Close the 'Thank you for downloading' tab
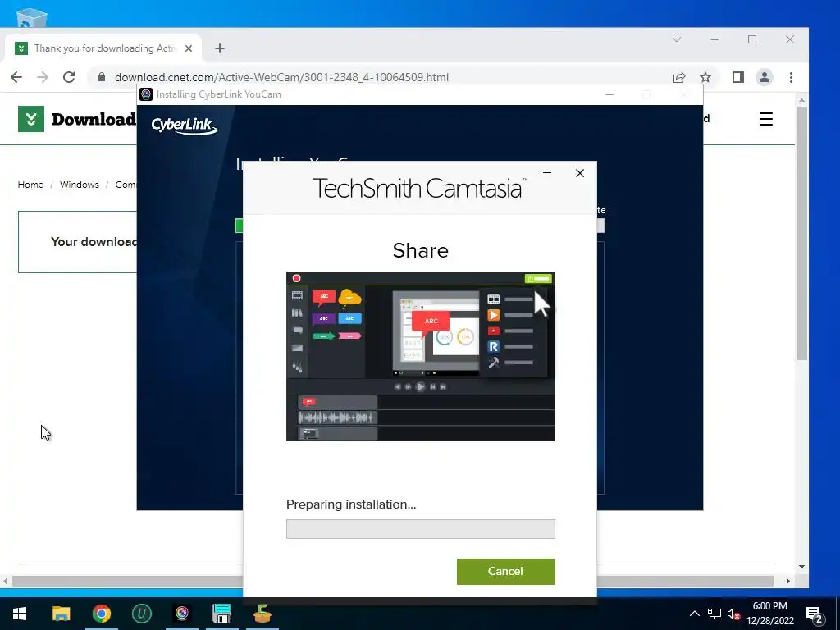 tap(189, 48)
